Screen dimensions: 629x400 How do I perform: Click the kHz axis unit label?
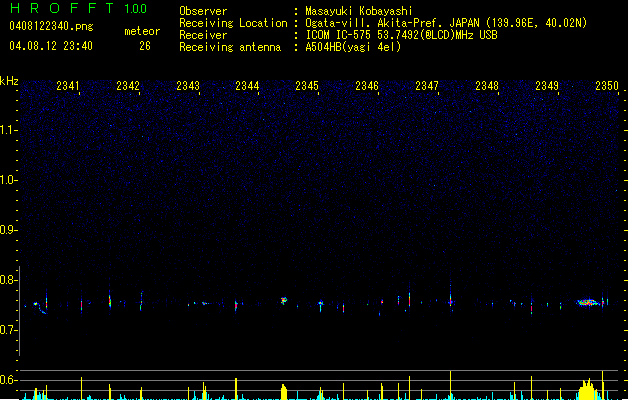coord(9,81)
